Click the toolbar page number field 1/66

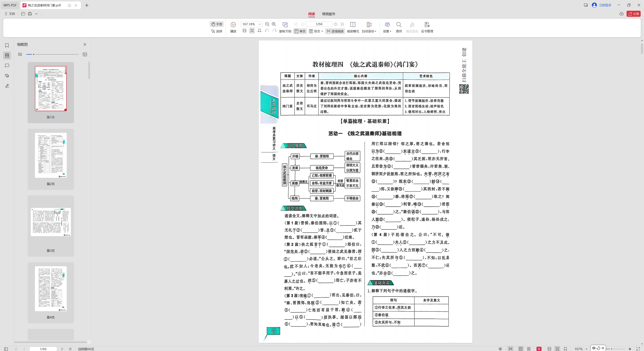pyautogui.click(x=319, y=24)
